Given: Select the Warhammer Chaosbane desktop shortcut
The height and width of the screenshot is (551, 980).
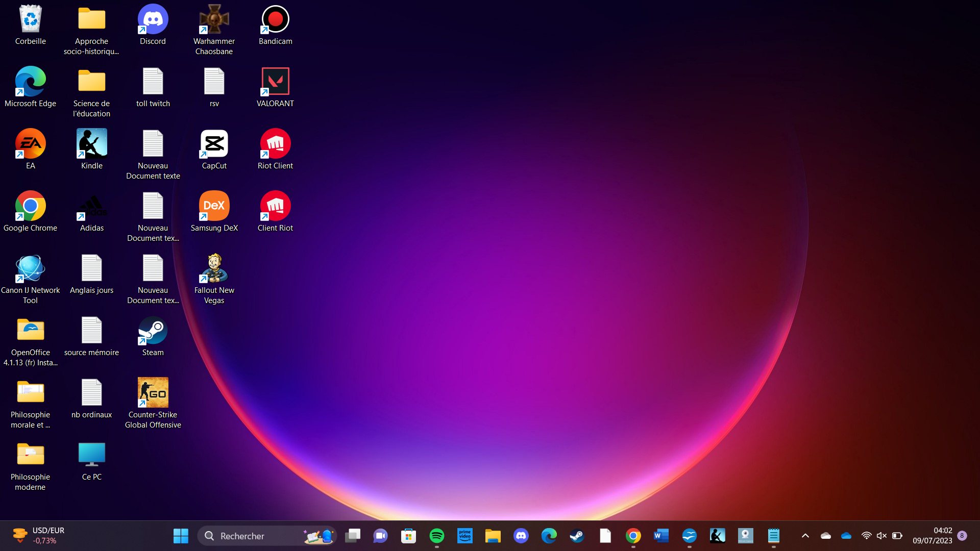Looking at the screenshot, I should point(214,30).
